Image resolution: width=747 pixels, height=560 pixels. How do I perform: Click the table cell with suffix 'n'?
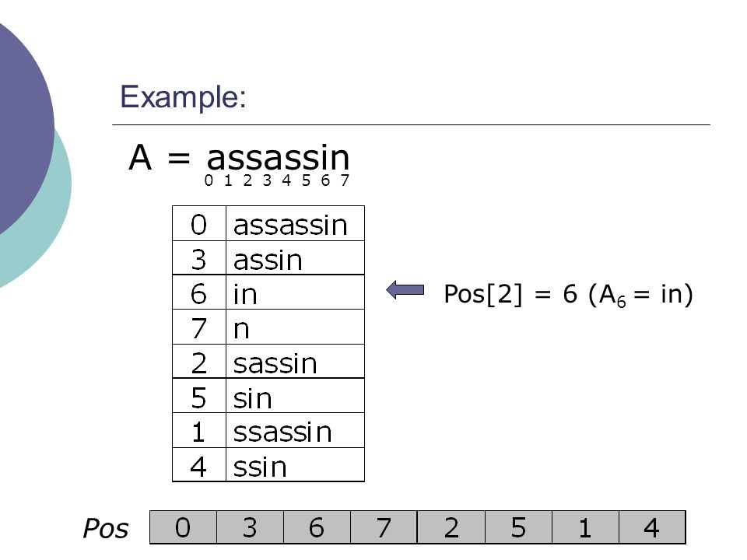295,327
